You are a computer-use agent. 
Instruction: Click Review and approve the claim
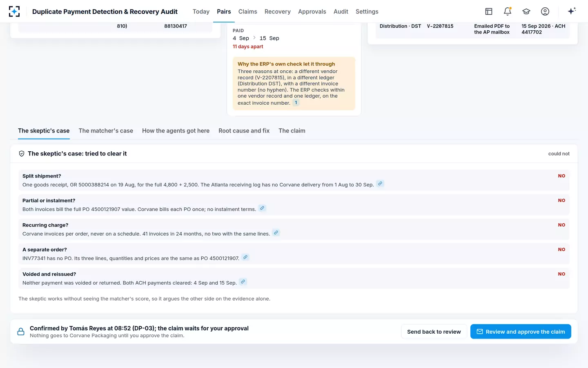(x=521, y=332)
